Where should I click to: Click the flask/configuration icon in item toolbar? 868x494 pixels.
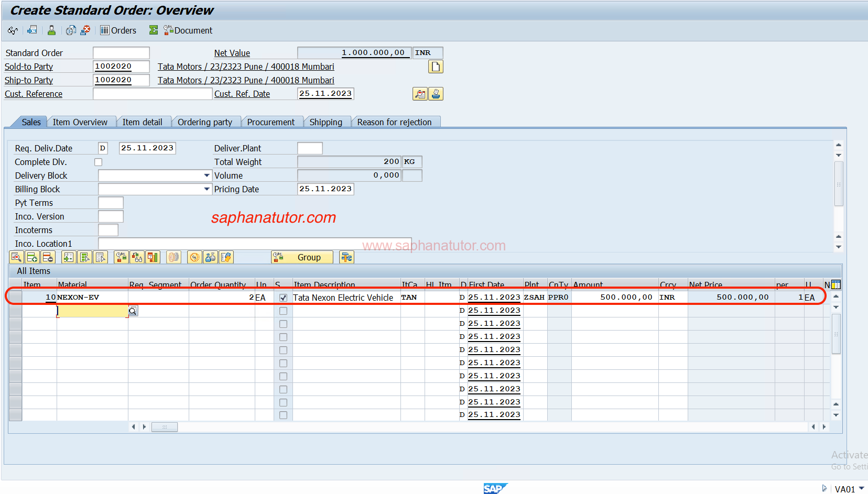click(210, 257)
